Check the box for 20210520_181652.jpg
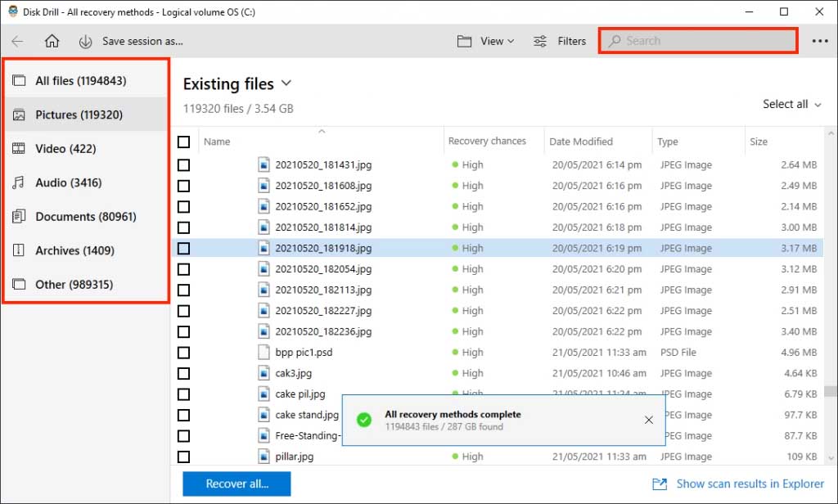 tap(183, 206)
